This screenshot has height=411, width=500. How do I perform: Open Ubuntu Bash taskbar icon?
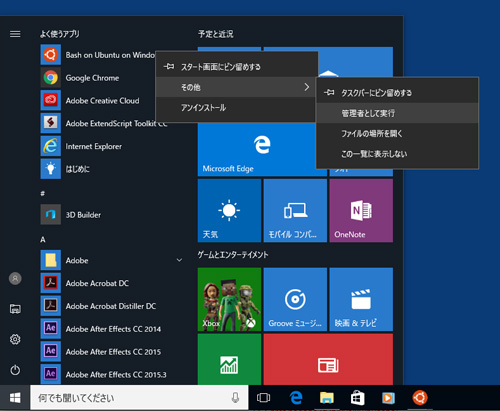tap(420, 398)
